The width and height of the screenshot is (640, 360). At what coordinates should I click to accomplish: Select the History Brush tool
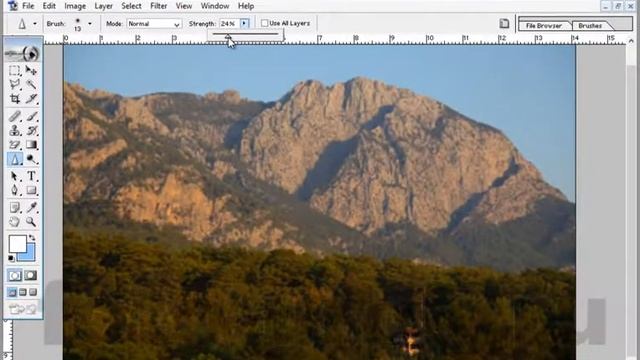point(31,131)
